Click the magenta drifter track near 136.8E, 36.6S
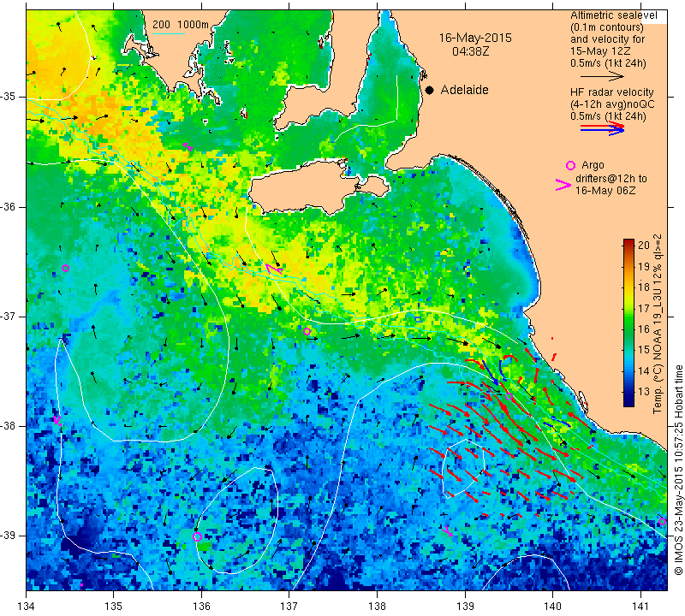Viewport: 685px width, 616px height. pos(274,269)
